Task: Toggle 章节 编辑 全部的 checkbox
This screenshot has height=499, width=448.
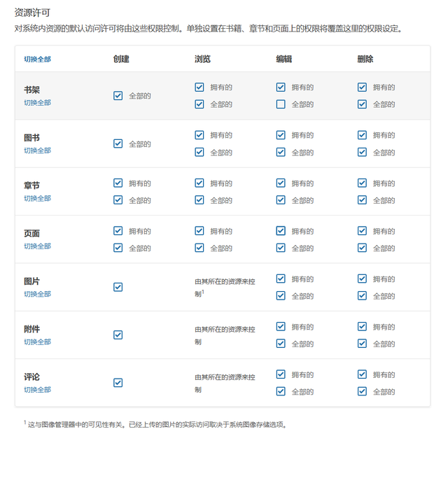Action: [281, 200]
